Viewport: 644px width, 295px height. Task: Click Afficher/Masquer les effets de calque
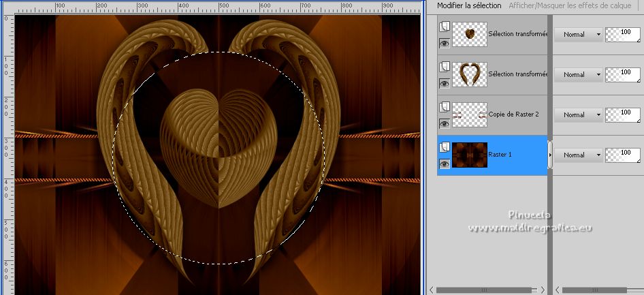[x=570, y=5]
